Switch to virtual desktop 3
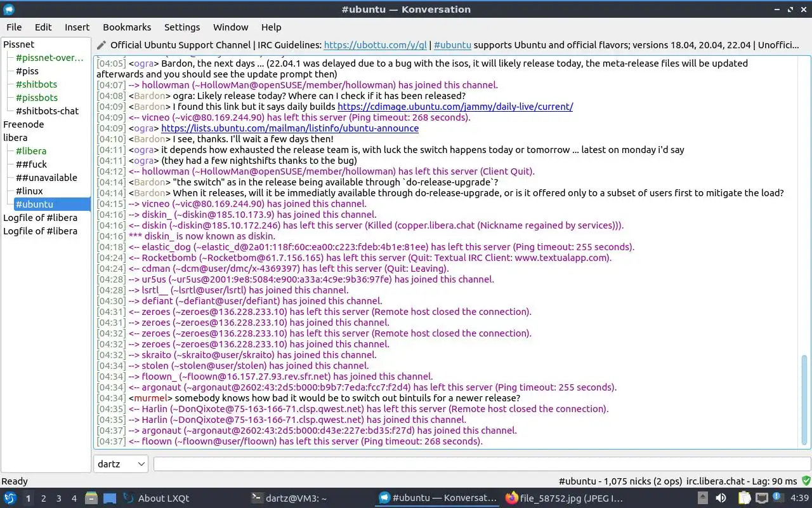Viewport: 812px width, 508px height. tap(59, 498)
